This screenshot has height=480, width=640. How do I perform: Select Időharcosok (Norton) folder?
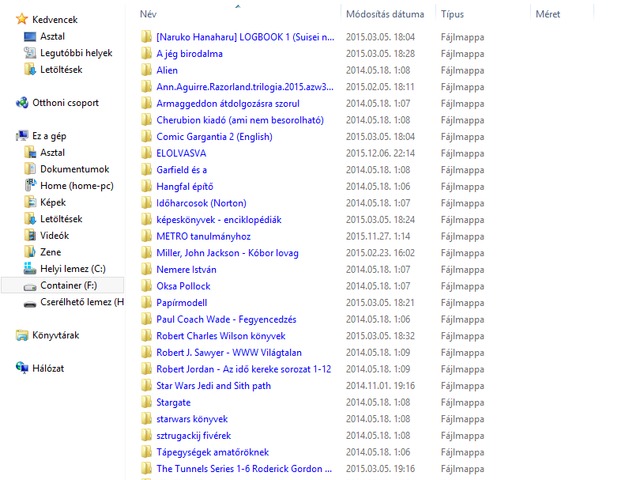coord(201,203)
